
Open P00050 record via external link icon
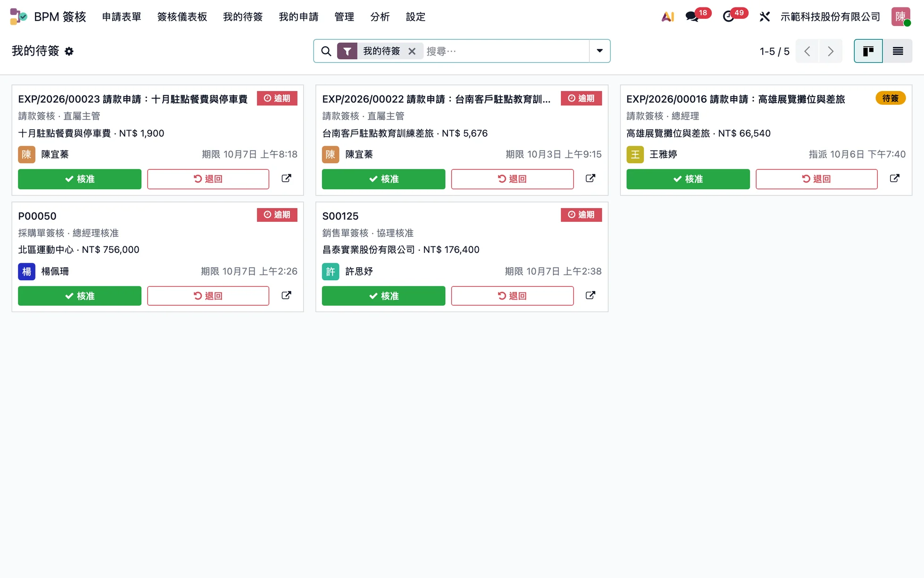(x=286, y=295)
